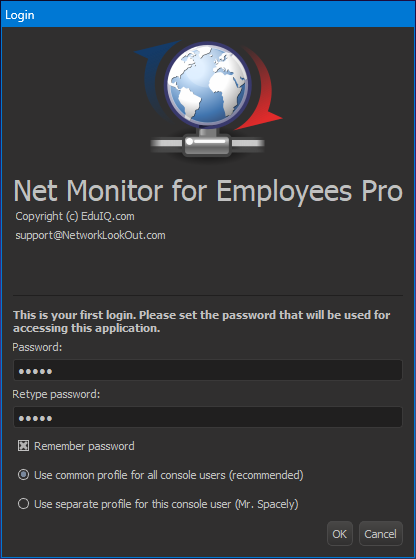The image size is (416, 559).
Task: Dismiss the dialog with the Cancel button
Action: [381, 534]
